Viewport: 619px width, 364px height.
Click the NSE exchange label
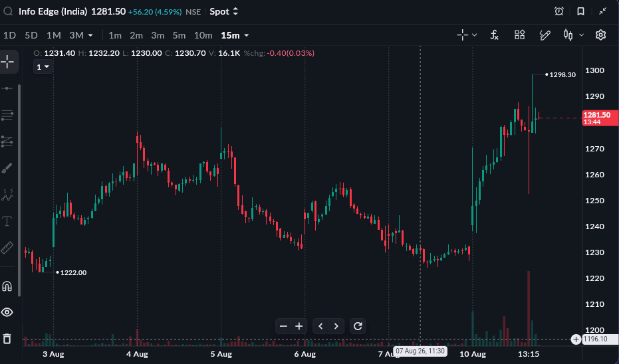coord(193,12)
